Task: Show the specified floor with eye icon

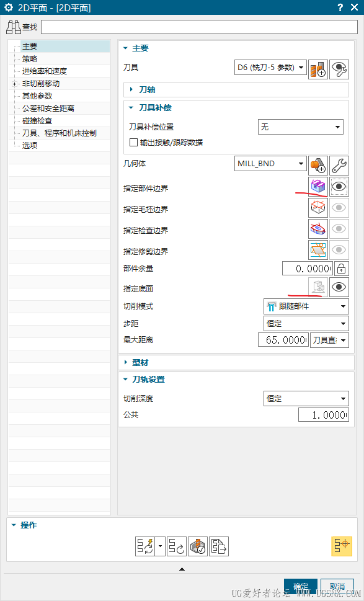Action: click(339, 287)
